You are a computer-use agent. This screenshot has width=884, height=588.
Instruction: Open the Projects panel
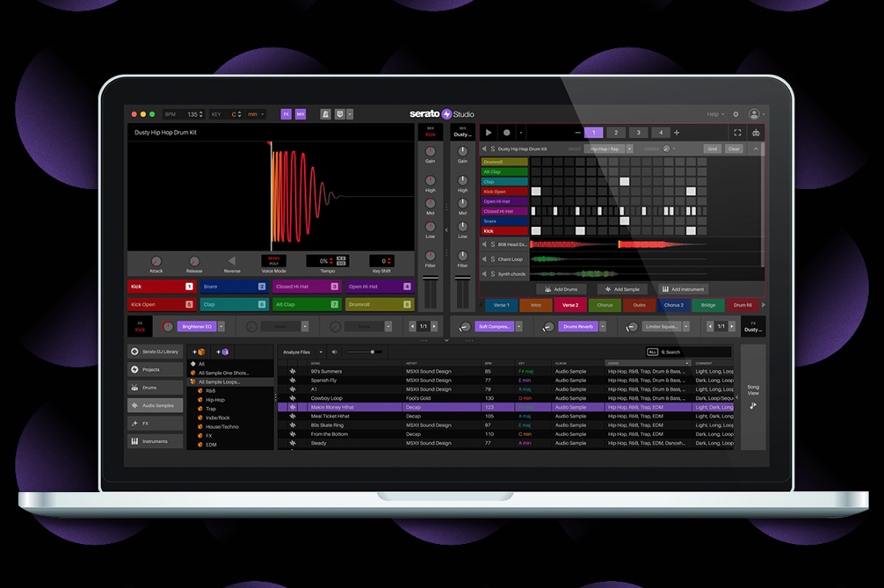click(x=156, y=370)
